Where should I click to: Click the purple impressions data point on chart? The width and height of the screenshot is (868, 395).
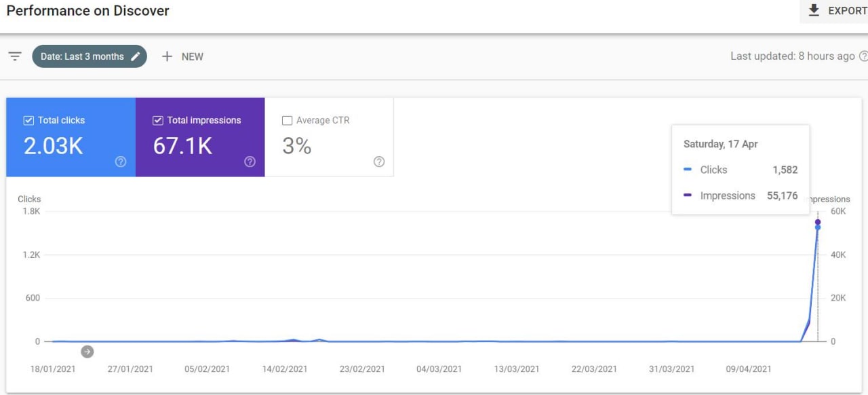(x=818, y=222)
